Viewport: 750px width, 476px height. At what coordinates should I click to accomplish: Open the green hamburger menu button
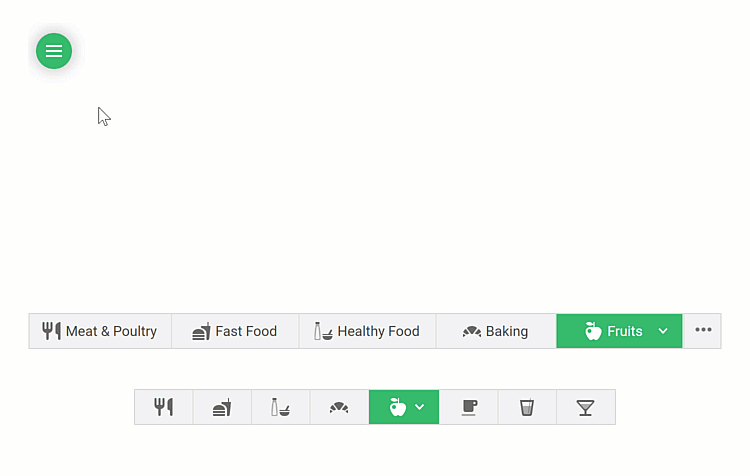(x=54, y=51)
